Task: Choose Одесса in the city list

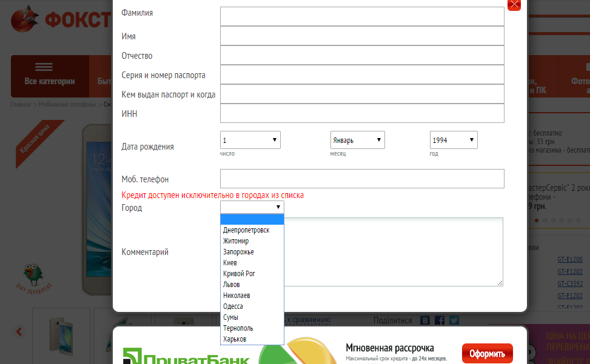Action: [x=233, y=306]
